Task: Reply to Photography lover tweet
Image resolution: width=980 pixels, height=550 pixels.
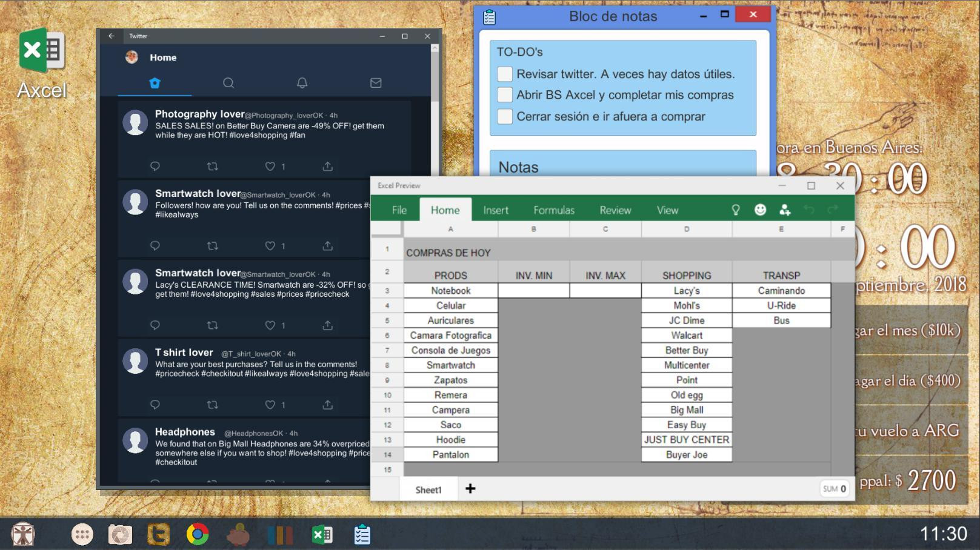Action: click(x=155, y=166)
